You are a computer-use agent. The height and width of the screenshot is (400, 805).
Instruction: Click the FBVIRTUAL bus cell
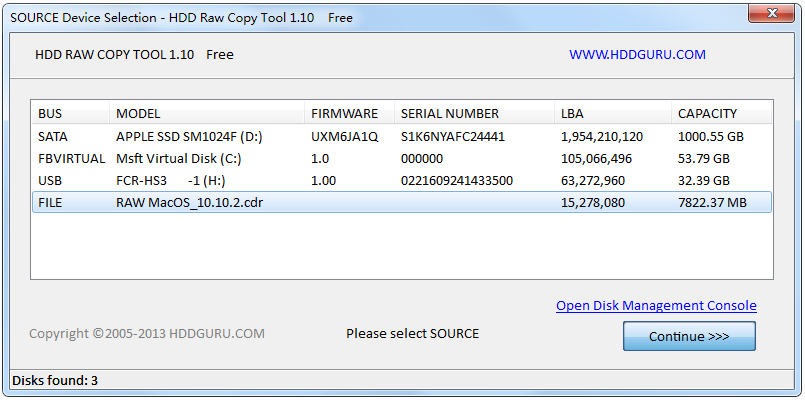tap(71, 159)
